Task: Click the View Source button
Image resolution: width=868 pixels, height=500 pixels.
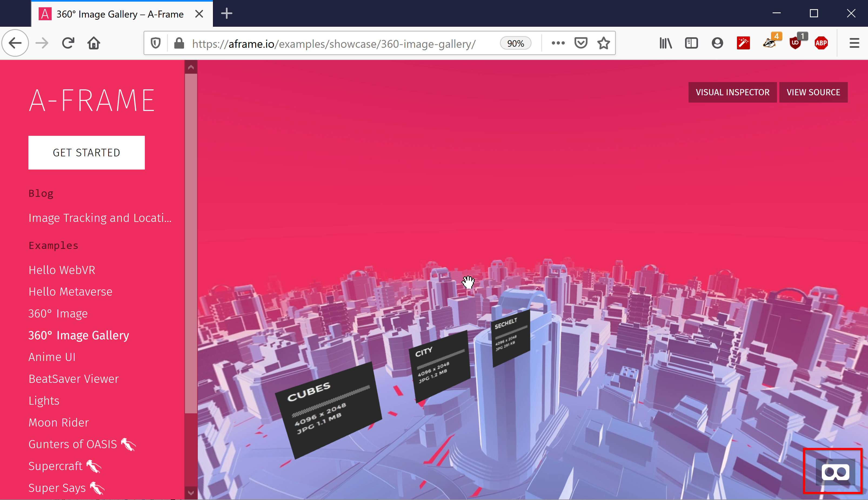Action: [x=813, y=92]
